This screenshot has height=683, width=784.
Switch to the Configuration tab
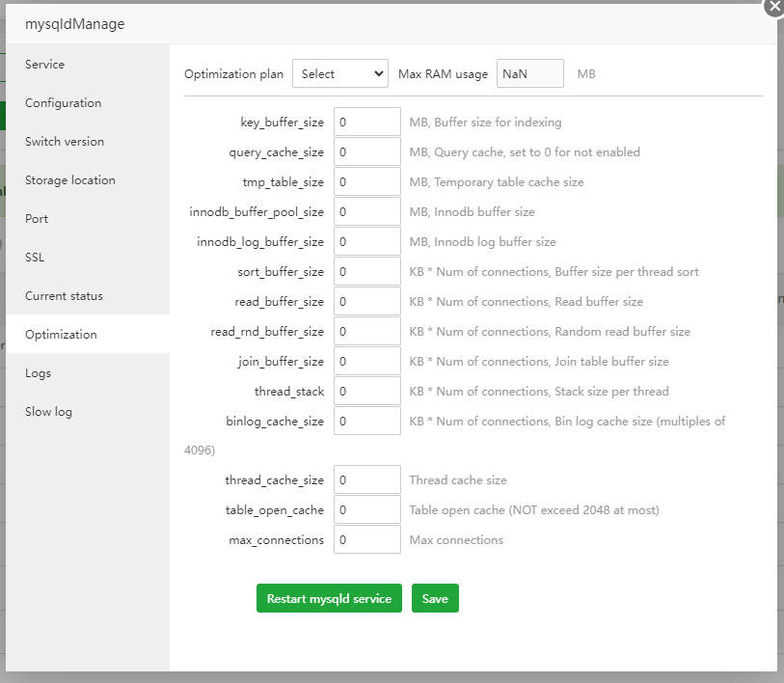[x=63, y=103]
